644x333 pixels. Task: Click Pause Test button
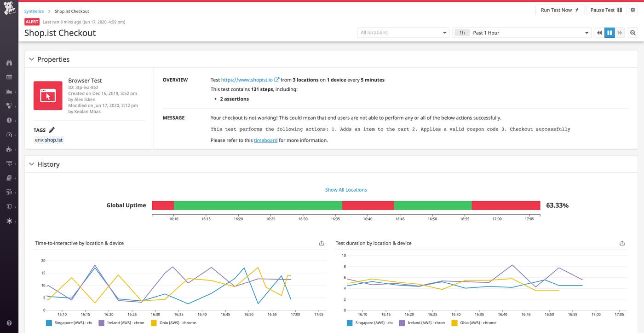[x=606, y=10]
